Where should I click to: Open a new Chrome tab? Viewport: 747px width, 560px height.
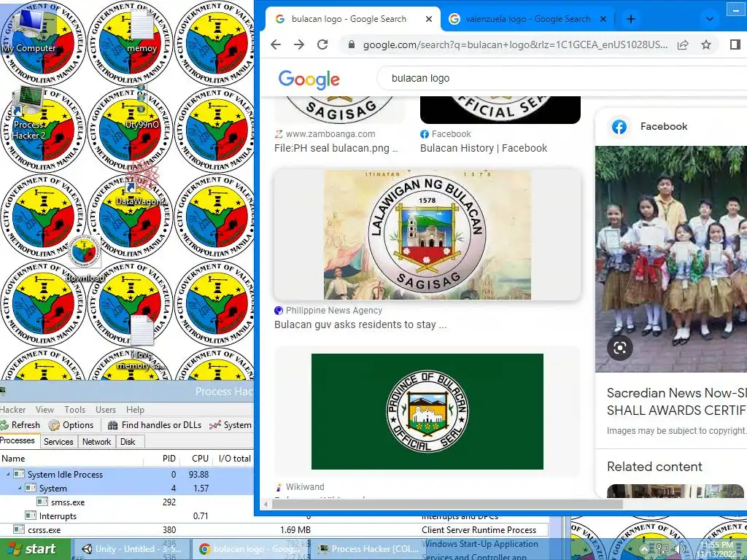click(x=631, y=19)
